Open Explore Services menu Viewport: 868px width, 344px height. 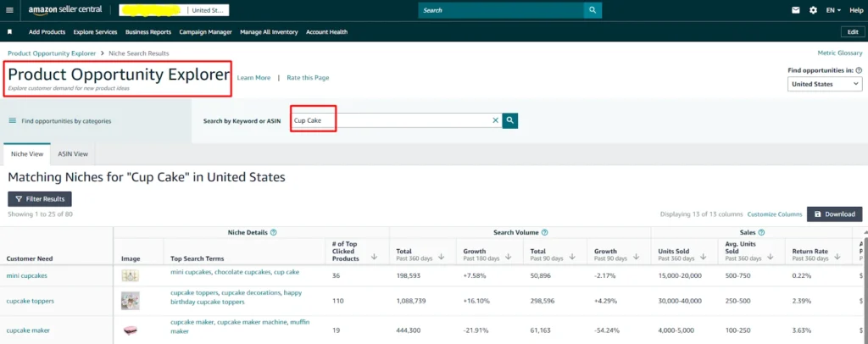coord(95,32)
